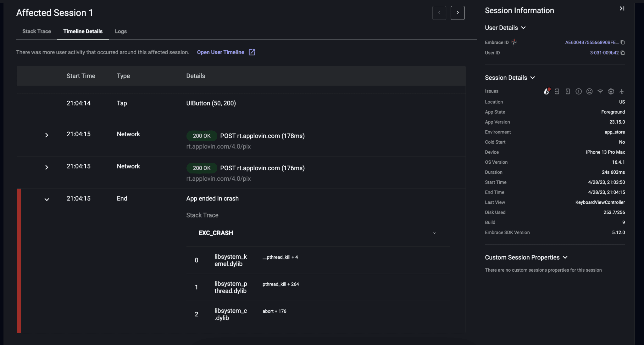
Task: Open the EXC_CRASH thread dropdown
Action: point(435,233)
